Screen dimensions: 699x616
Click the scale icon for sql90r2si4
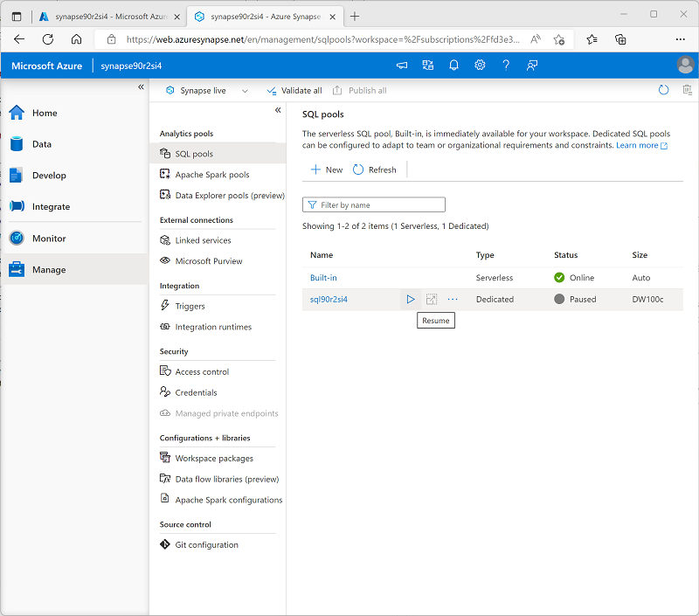pyautogui.click(x=431, y=299)
